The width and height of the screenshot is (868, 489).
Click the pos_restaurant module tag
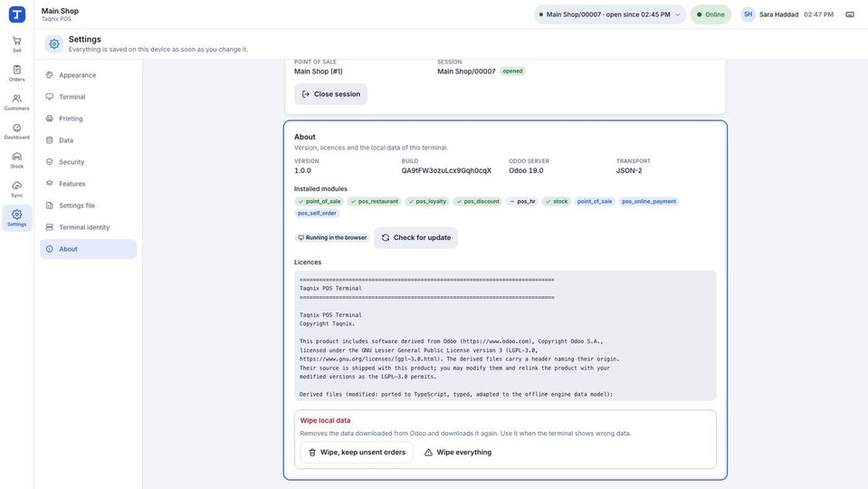tap(374, 202)
